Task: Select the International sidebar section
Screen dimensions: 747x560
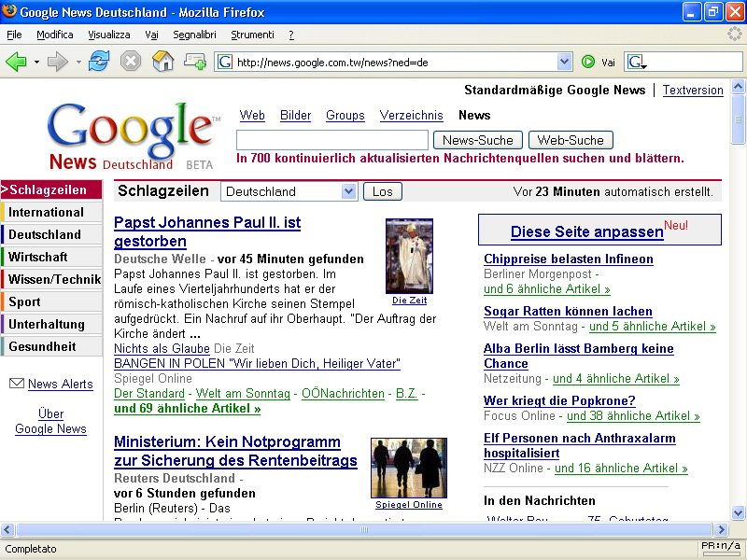Action: coord(51,212)
